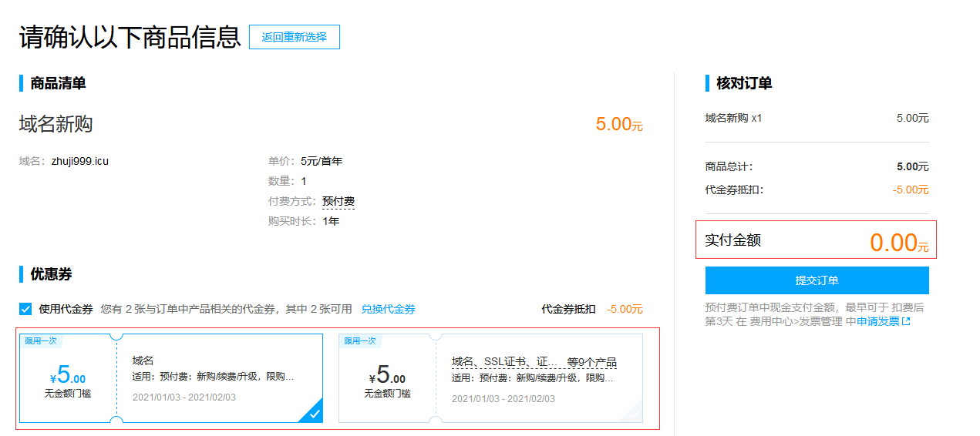The height and width of the screenshot is (436, 980).
Task: Click 域名新购 x1 order line
Action: (x=733, y=118)
